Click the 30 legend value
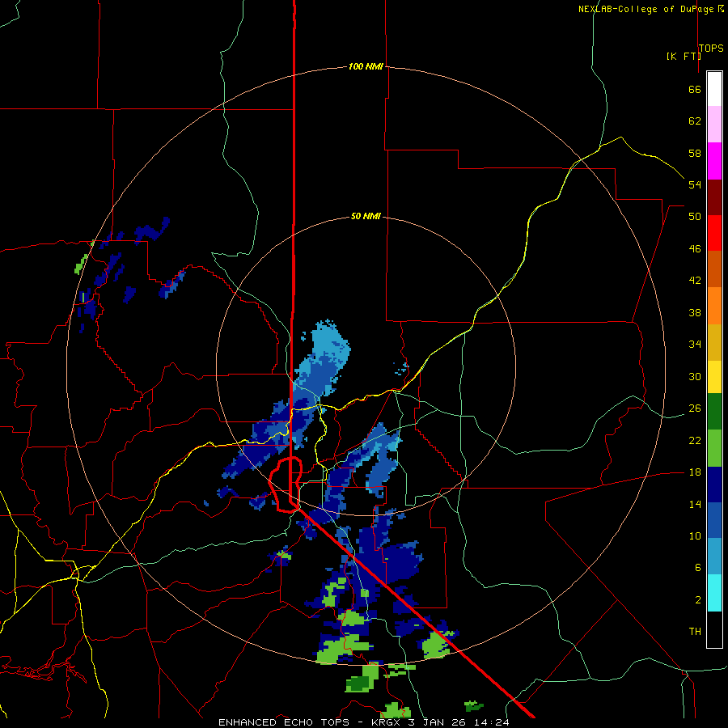728x728 pixels. pos(695,376)
